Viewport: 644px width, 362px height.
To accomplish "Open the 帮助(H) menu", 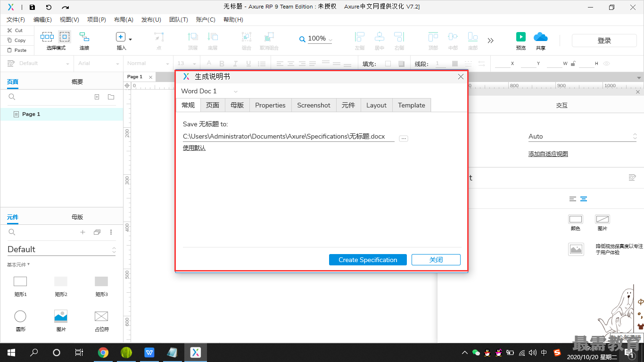I will [x=233, y=19].
